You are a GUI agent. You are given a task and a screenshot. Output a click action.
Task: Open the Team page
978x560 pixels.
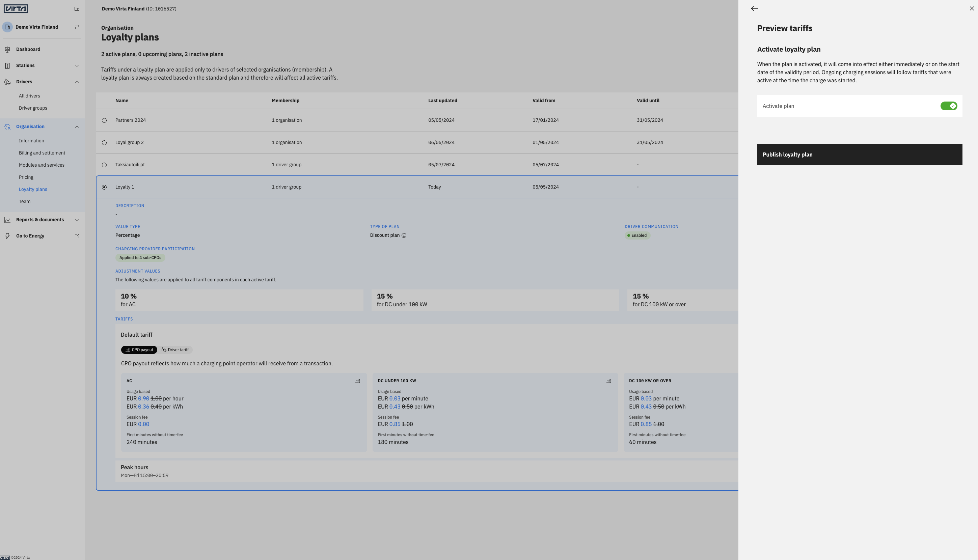[24, 201]
